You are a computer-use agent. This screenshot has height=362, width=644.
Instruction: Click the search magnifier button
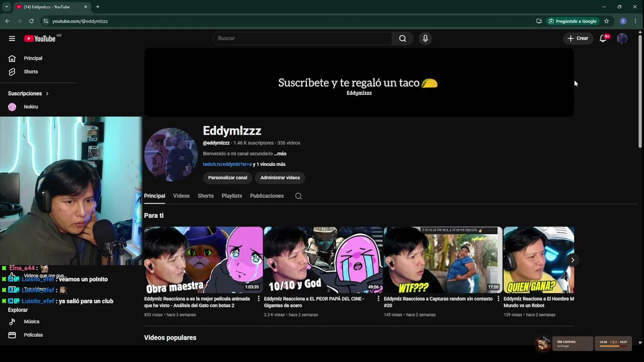[403, 38]
